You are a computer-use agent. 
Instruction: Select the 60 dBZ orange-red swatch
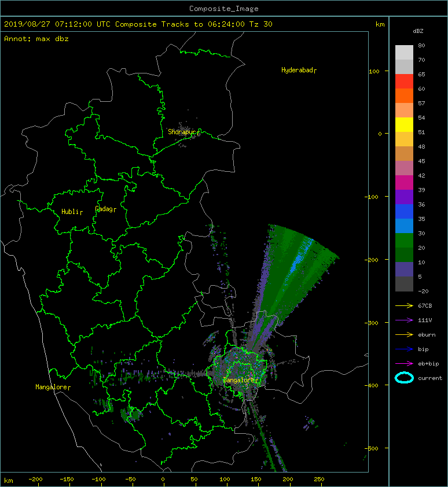(x=404, y=95)
